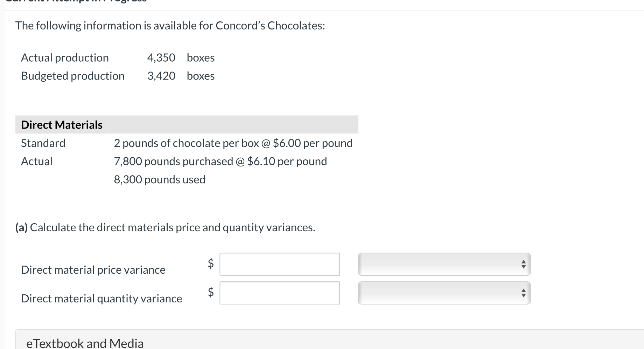This screenshot has height=349, width=644.
Task: Click the part (a) Calculate instruction text
Action: (x=165, y=227)
